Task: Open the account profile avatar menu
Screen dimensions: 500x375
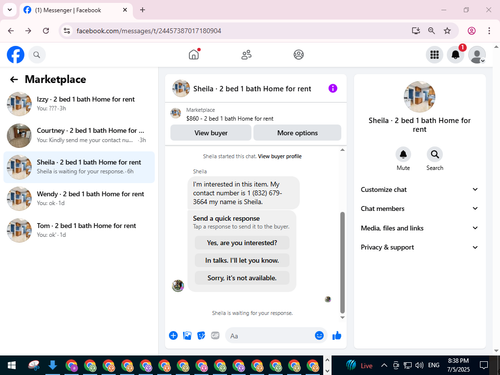Action: pos(477,55)
